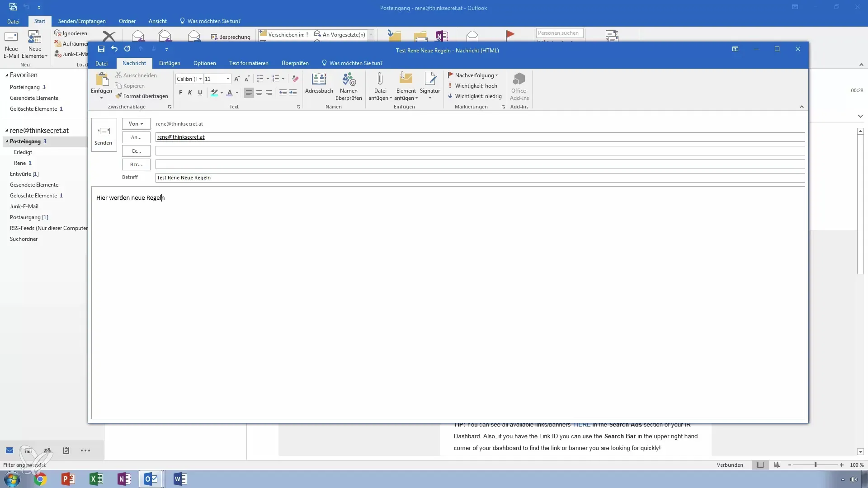
Task: Open Ordner tab in main Outlook window
Action: [x=127, y=21]
